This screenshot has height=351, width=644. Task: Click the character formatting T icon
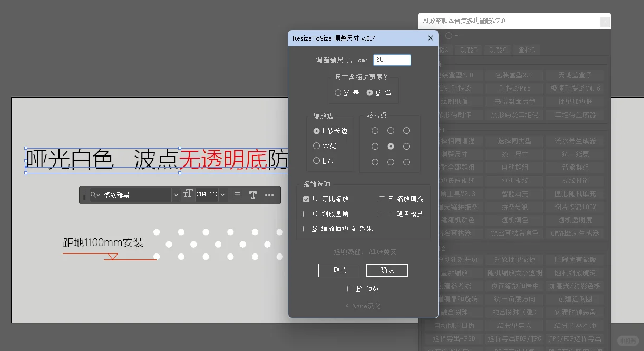[x=253, y=194]
